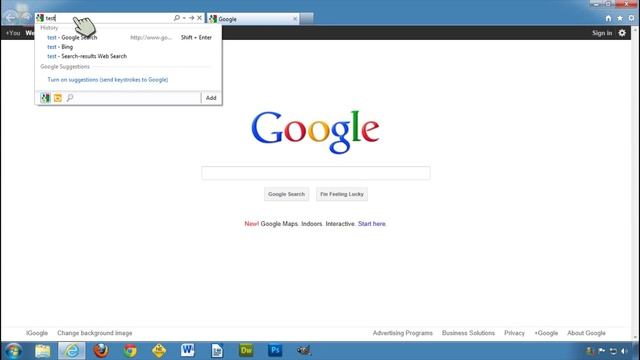Click the +You link in Google bar

point(13,33)
